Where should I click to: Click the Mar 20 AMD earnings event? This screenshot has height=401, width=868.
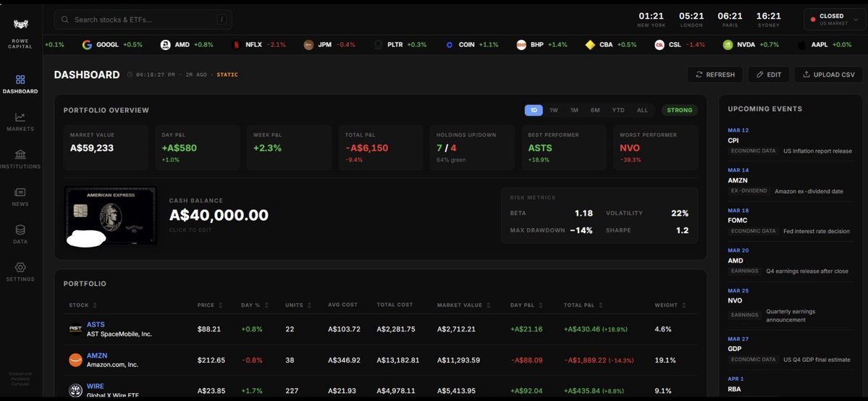coord(791,261)
